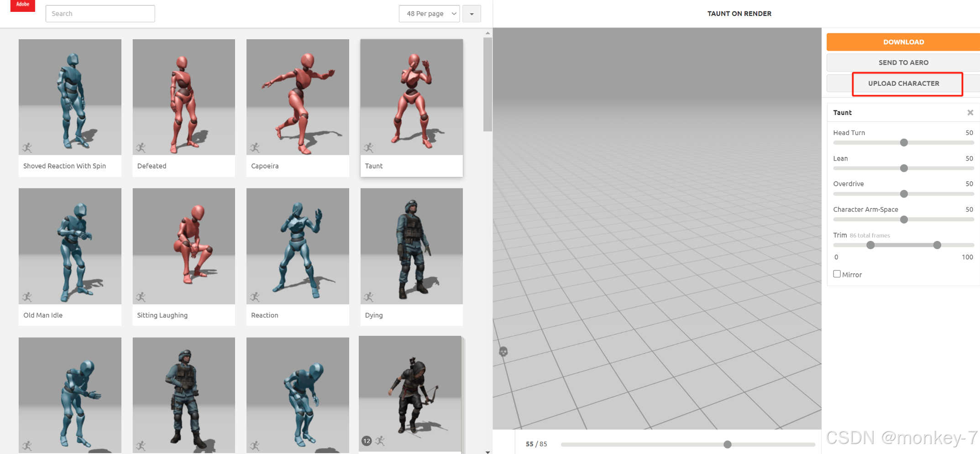
Task: Click animation icon on Dying thumbnail
Action: point(369,297)
